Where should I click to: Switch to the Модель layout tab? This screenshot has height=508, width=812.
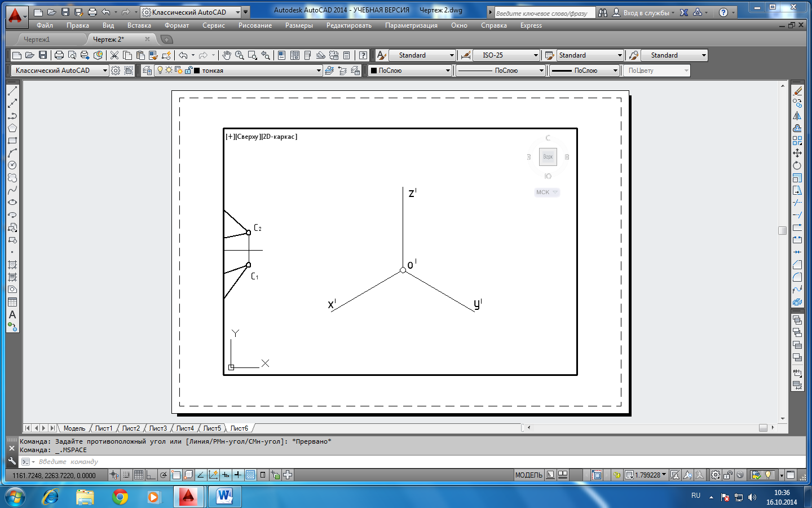[x=74, y=428]
